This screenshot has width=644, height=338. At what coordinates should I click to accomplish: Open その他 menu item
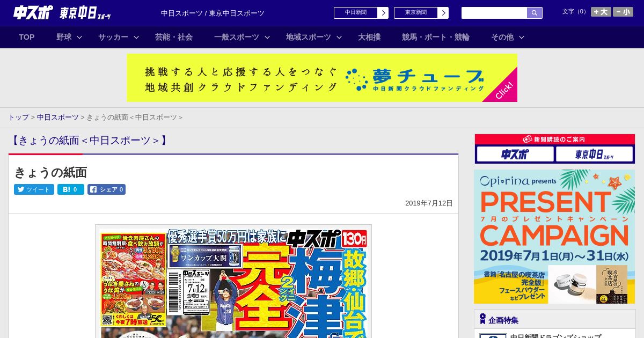click(x=502, y=37)
